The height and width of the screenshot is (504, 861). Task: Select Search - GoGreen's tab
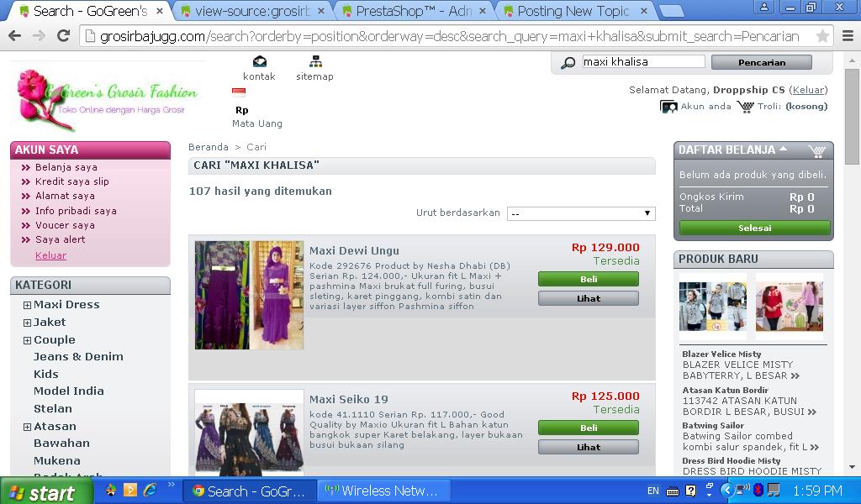pyautogui.click(x=91, y=11)
